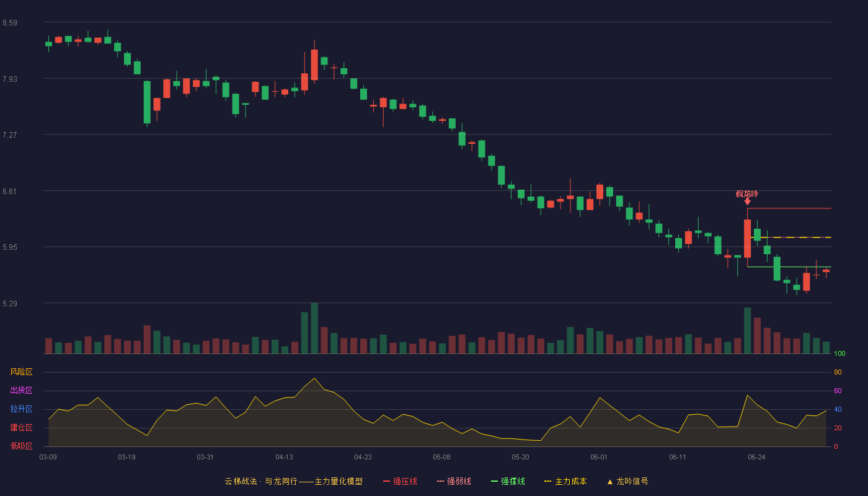Click the 03-31 date label

pos(205,457)
